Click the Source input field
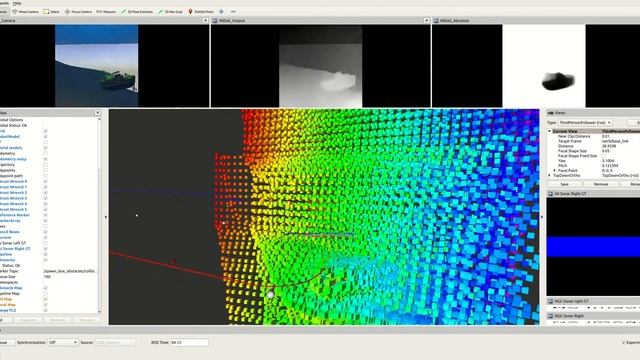The image size is (640, 360). [115, 342]
